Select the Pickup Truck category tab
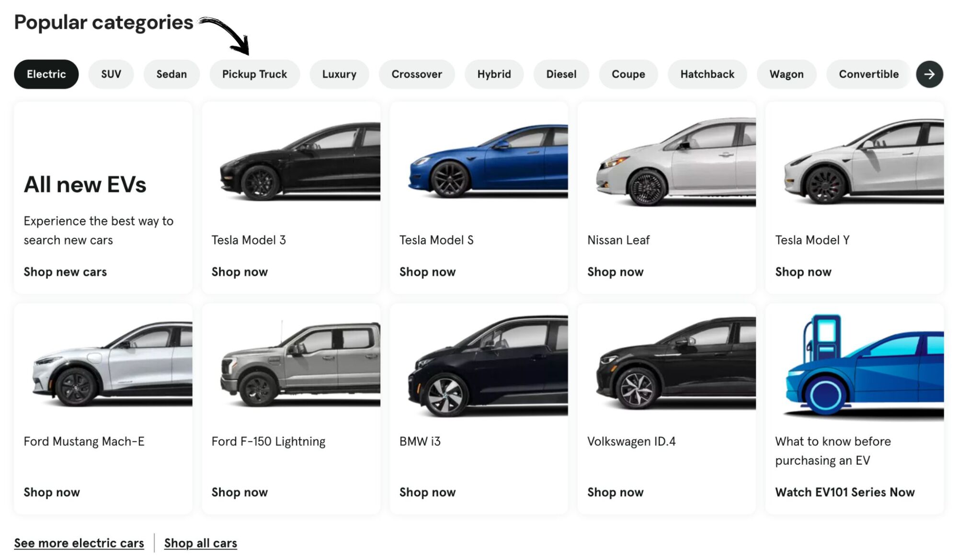The height and width of the screenshot is (560, 958). (x=254, y=74)
